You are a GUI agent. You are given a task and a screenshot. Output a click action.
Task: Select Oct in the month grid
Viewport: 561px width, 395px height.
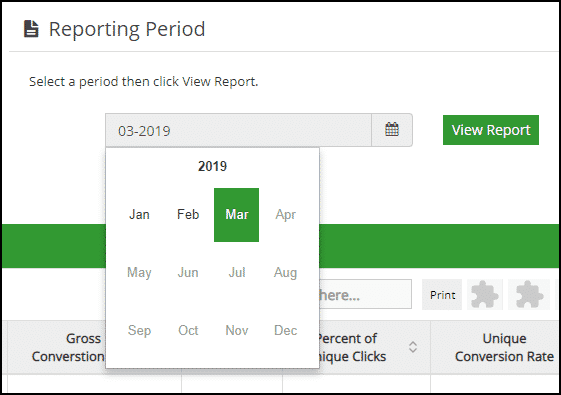[188, 331]
